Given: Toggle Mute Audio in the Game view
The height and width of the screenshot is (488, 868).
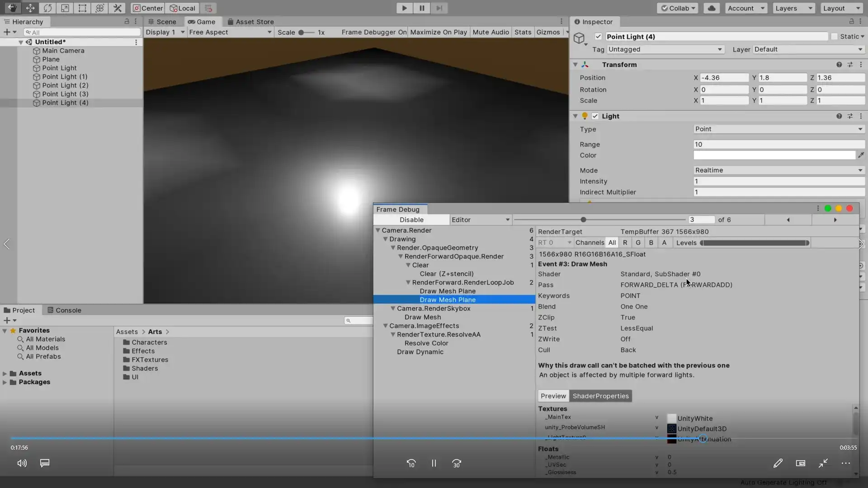Looking at the screenshot, I should pos(491,32).
